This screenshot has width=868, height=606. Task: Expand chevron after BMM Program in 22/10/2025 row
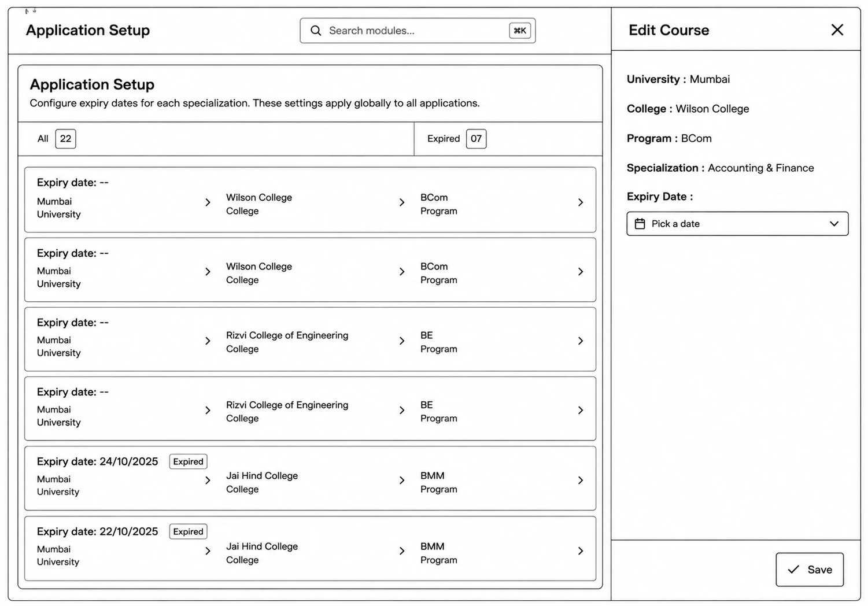(581, 551)
